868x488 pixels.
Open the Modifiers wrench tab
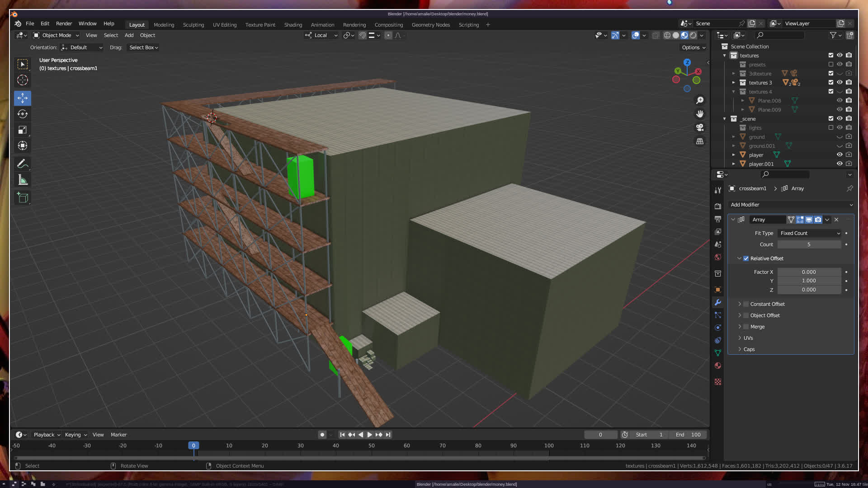pyautogui.click(x=718, y=302)
